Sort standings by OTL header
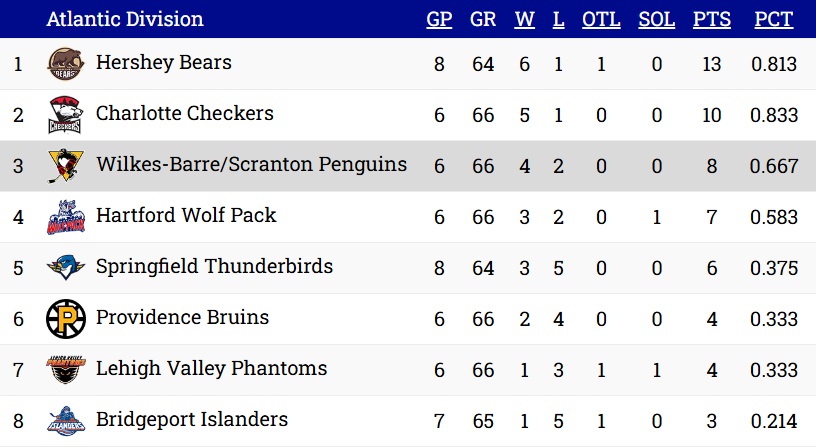Image resolution: width=816 pixels, height=447 pixels. (x=601, y=19)
